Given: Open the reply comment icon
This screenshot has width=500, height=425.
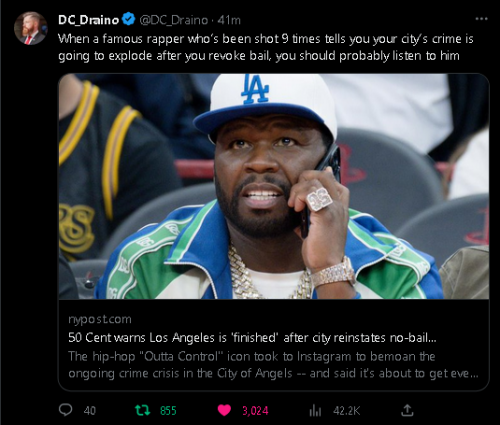Looking at the screenshot, I should pyautogui.click(x=65, y=410).
